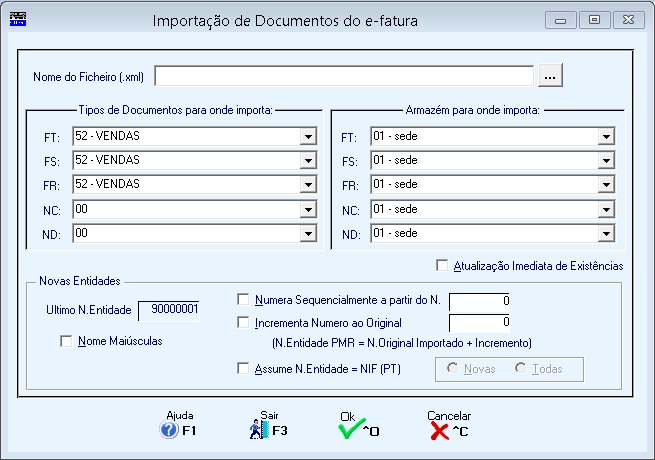Image resolution: width=655 pixels, height=460 pixels.
Task: Click the sequential numbering start value field
Action: click(x=479, y=301)
